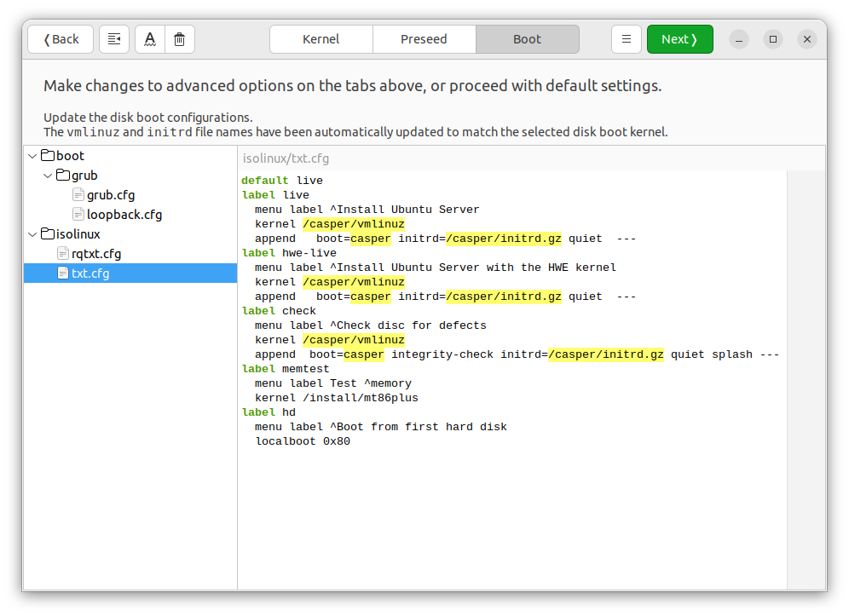Image resolution: width=849 pixels, height=616 pixels.
Task: Click the txt.cfg file icon
Action: pyautogui.click(x=62, y=273)
